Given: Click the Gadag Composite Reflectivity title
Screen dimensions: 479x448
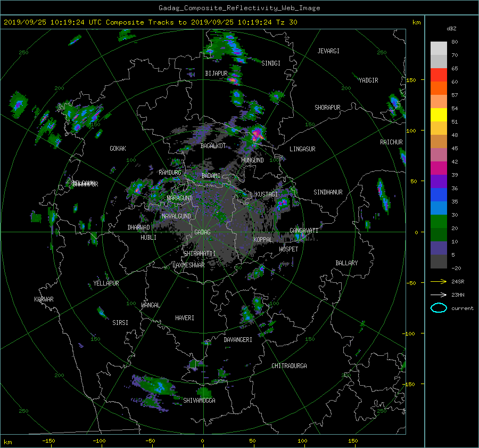Looking at the screenshot, I should click(x=239, y=8).
